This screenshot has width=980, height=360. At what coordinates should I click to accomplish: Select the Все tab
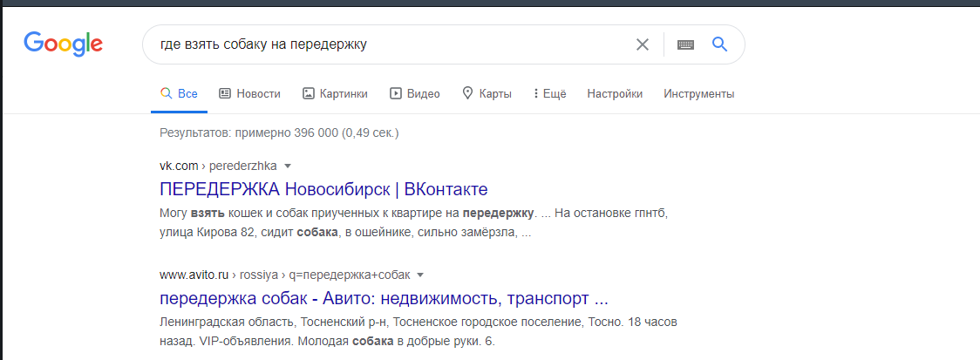tap(179, 94)
